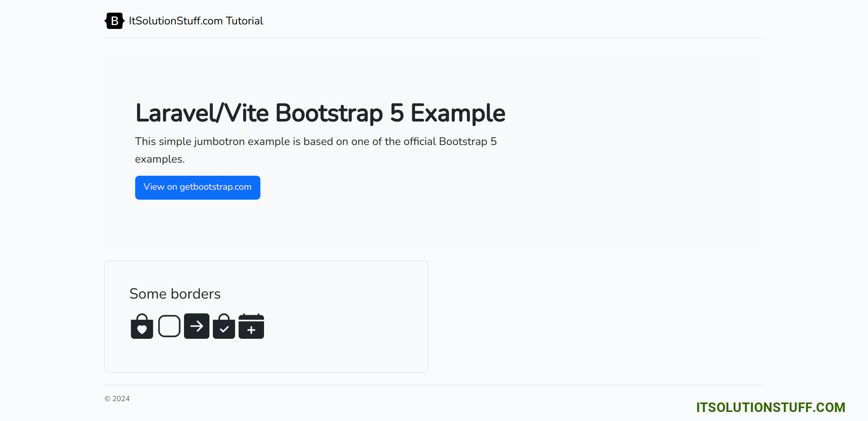Open the ItSolutionStuff.com Tutorial header link

196,21
